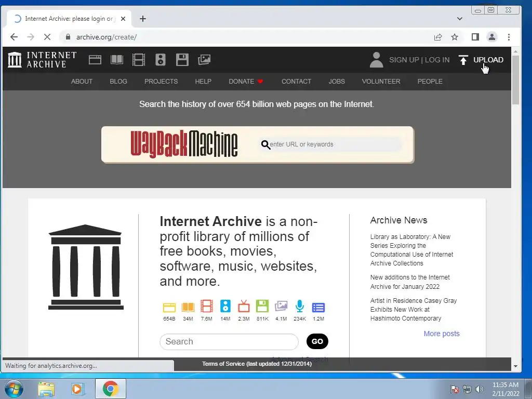Open the Images icon in navbar
This screenshot has width=532, height=399.
[204, 60]
